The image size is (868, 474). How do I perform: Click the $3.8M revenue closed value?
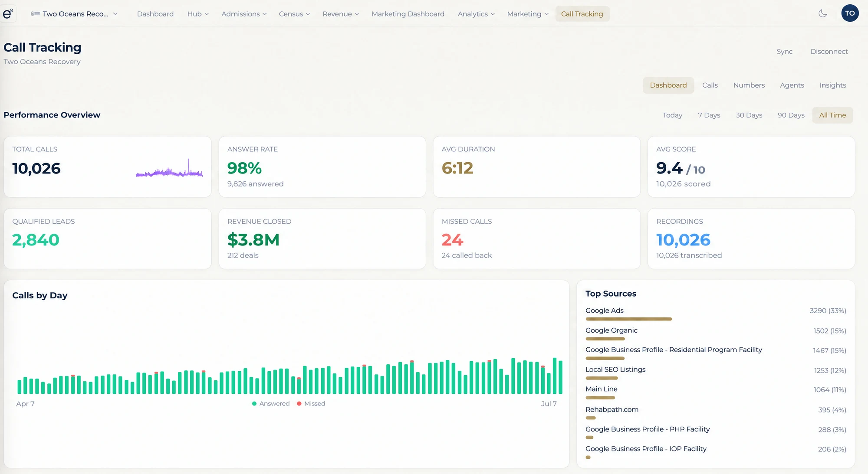pos(253,240)
